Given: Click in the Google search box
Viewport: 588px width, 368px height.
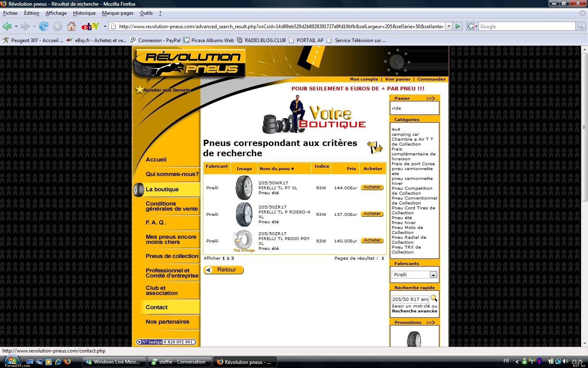Looking at the screenshot, I should click(x=527, y=26).
